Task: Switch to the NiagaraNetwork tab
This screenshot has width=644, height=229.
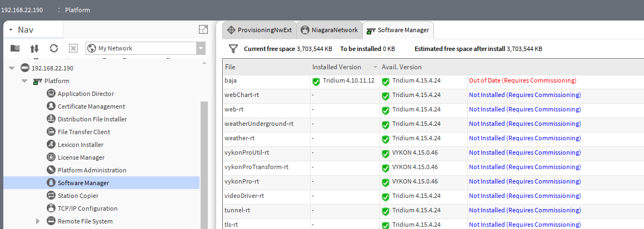Action: (x=330, y=30)
